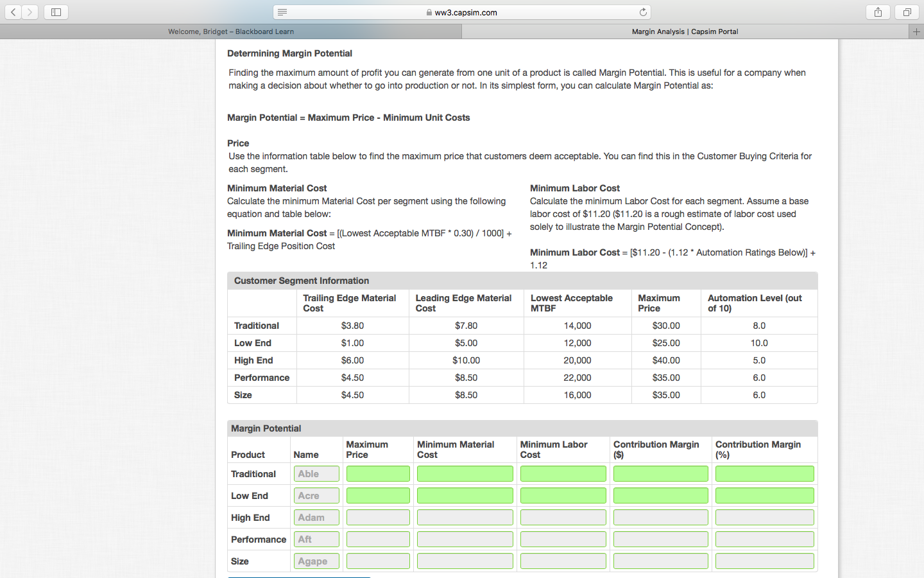924x578 pixels.
Task: Reload the Capsim page
Action: point(643,12)
